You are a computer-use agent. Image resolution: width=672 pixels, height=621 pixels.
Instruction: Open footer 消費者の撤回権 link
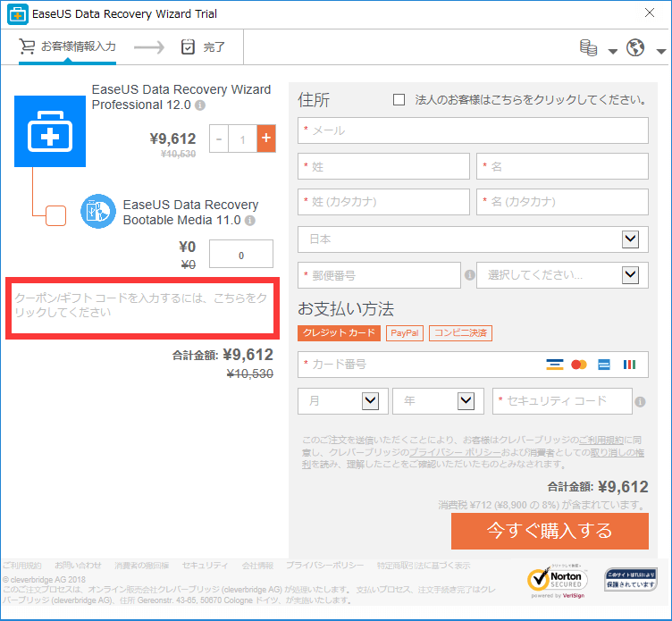click(x=142, y=566)
